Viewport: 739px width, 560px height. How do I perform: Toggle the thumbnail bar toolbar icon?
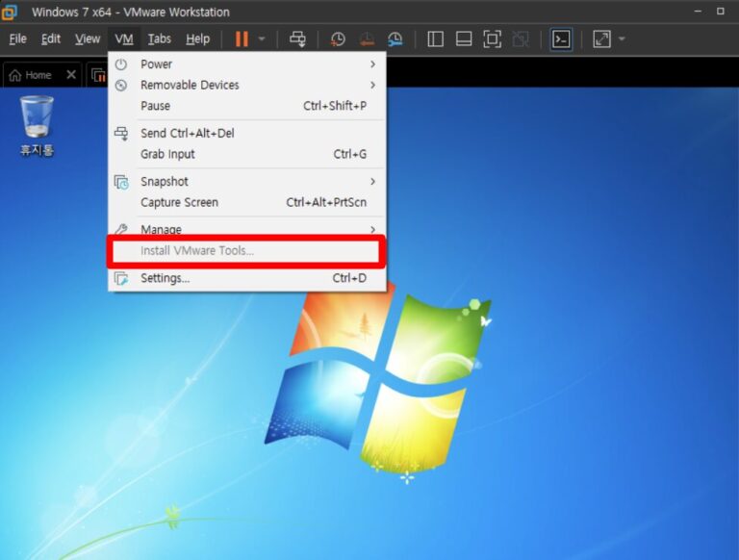[464, 39]
